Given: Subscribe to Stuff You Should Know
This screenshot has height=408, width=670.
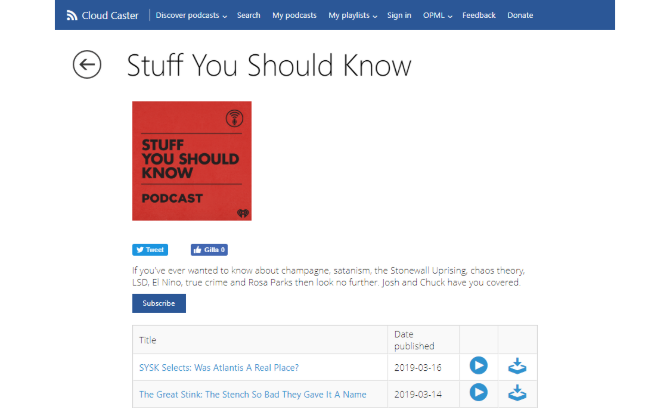Looking at the screenshot, I should pos(159,303).
